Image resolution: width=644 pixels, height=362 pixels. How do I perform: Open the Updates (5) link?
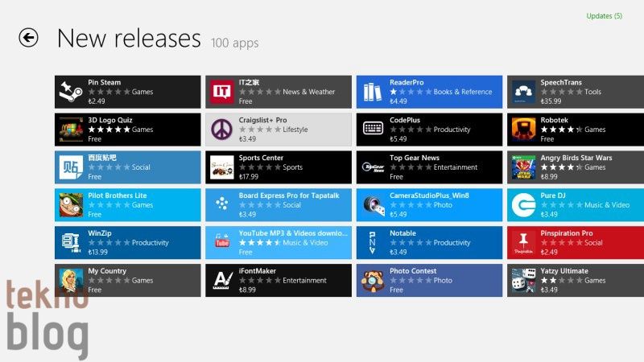tap(604, 16)
